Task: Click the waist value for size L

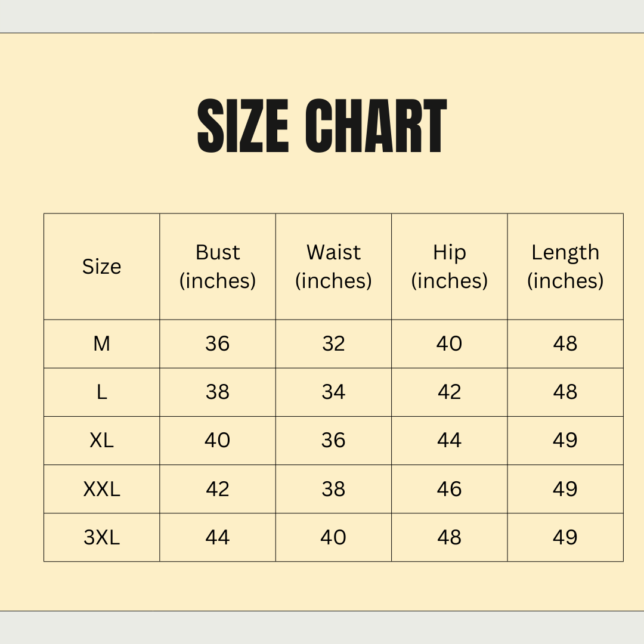Action: 333,392
